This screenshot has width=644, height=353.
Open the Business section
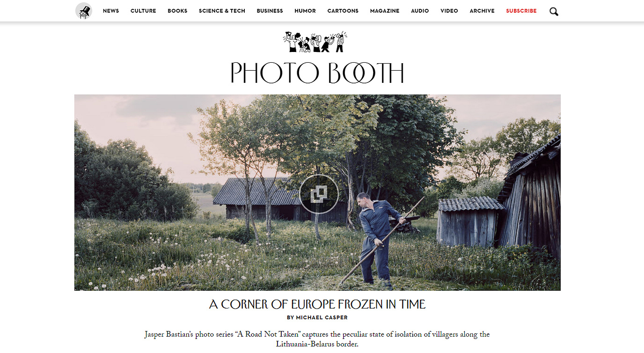270,11
